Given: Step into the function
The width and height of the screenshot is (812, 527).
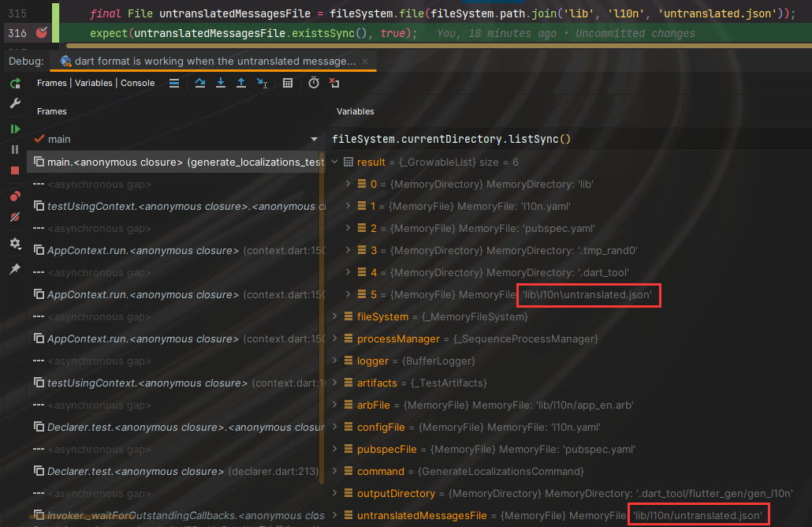Looking at the screenshot, I should pyautogui.click(x=221, y=83).
